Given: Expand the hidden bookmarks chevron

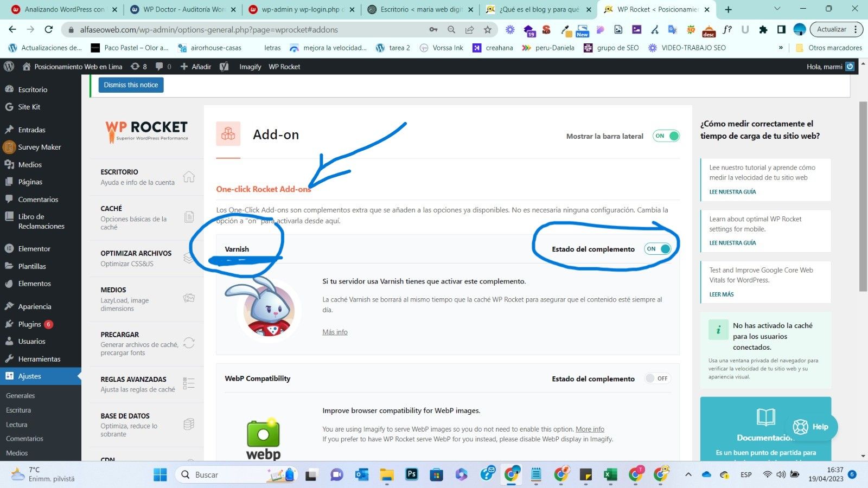Looking at the screenshot, I should click(781, 48).
